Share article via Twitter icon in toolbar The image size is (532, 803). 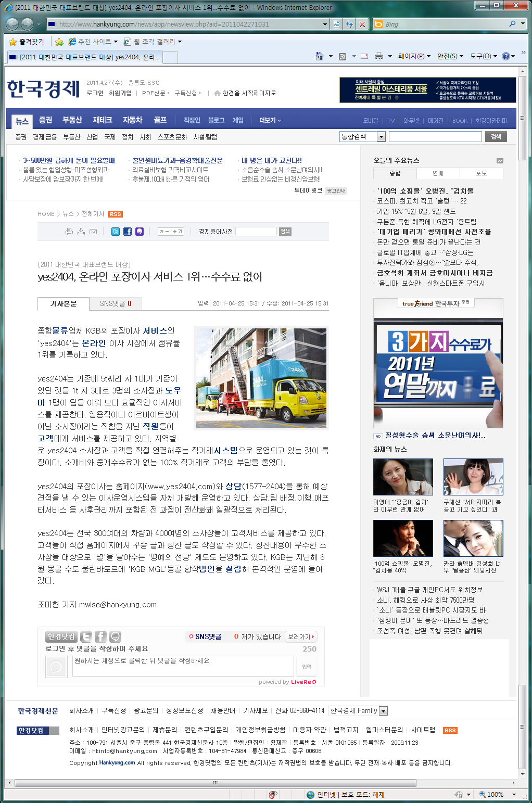[116, 232]
